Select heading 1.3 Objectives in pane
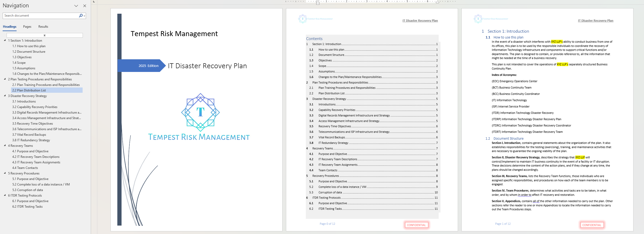Screen dimensions: 644x234 click(x=22, y=57)
